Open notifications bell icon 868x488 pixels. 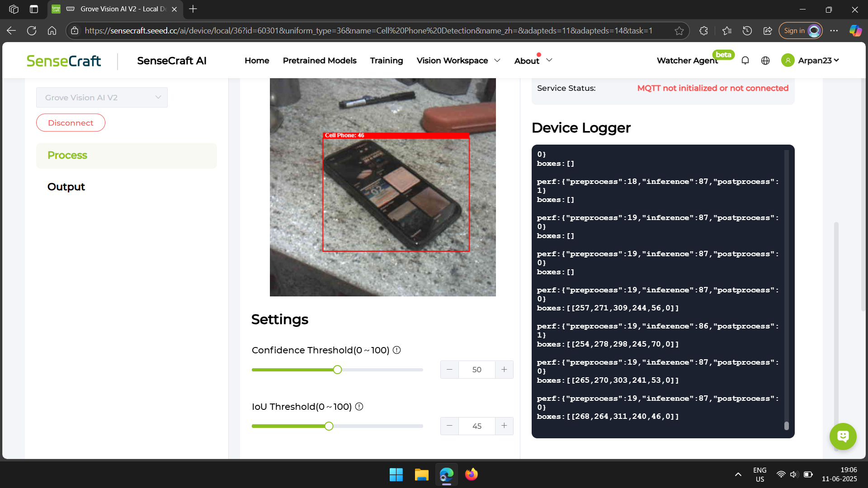(x=745, y=61)
